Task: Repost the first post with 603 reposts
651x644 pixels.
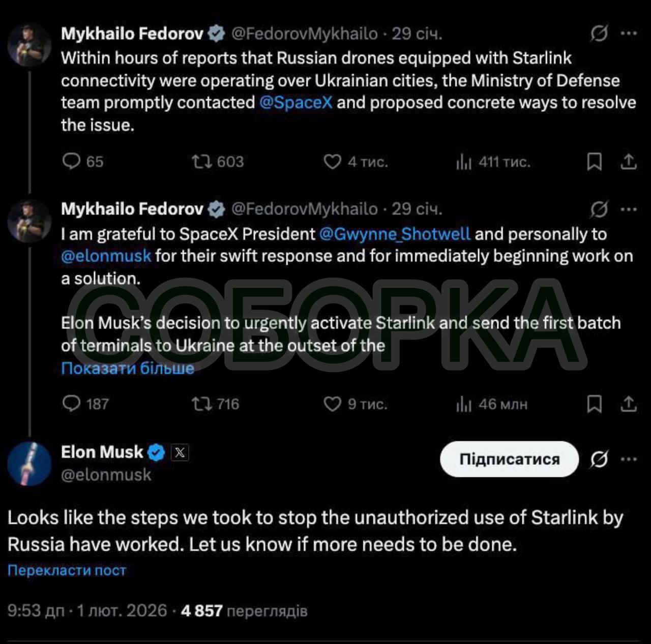Action: click(201, 162)
